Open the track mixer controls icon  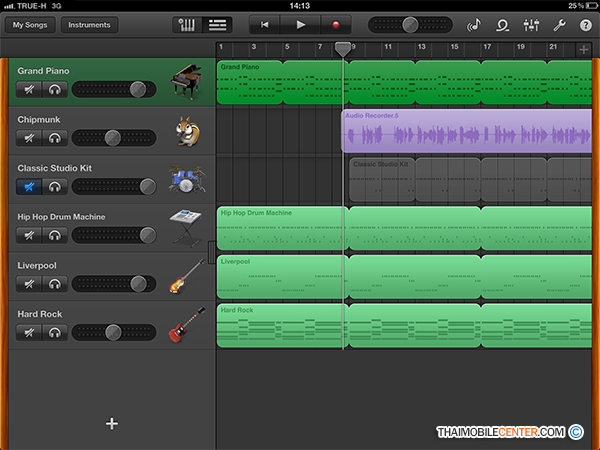pyautogui.click(x=531, y=24)
